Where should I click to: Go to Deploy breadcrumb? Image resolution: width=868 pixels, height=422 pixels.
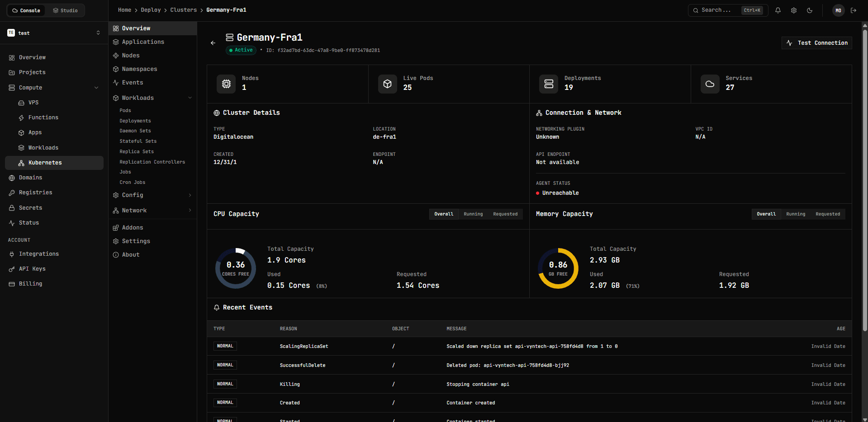151,10
